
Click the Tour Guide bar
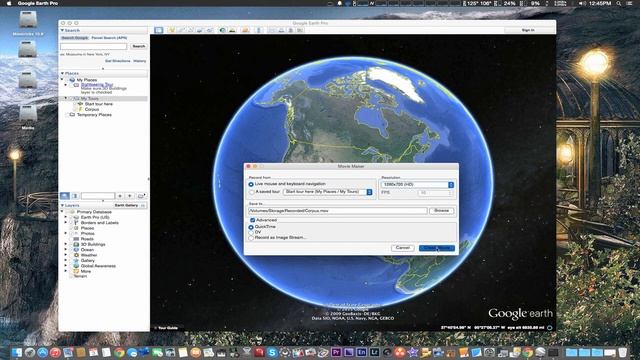(167, 328)
